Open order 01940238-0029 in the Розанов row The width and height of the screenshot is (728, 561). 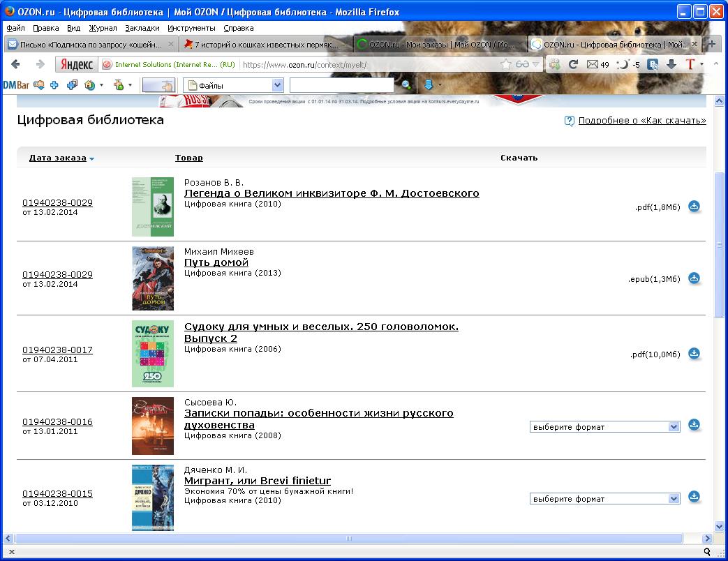[x=57, y=203]
